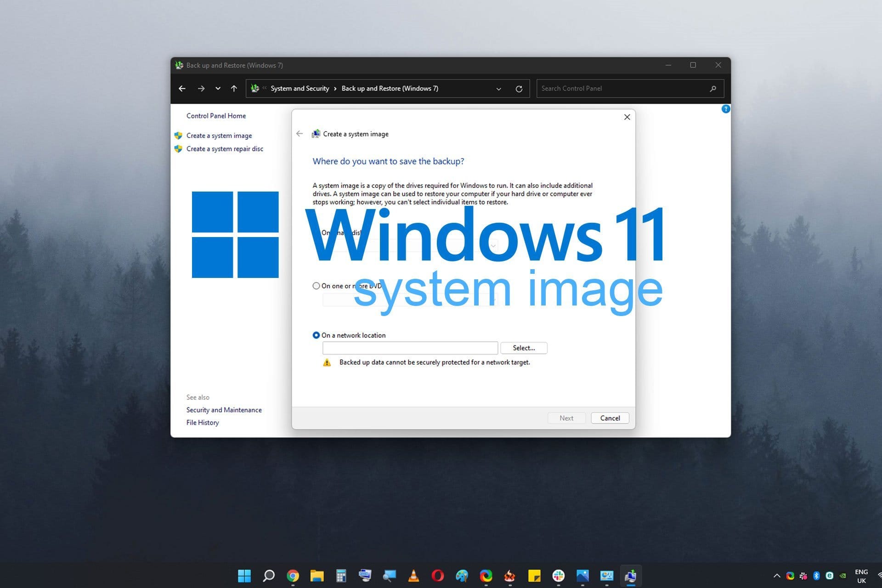Open Security and Maintenance link
The width and height of the screenshot is (882, 588).
pos(224,410)
